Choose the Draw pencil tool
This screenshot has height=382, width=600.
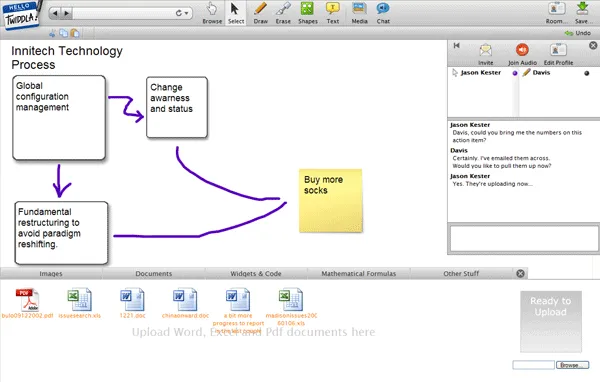261,13
